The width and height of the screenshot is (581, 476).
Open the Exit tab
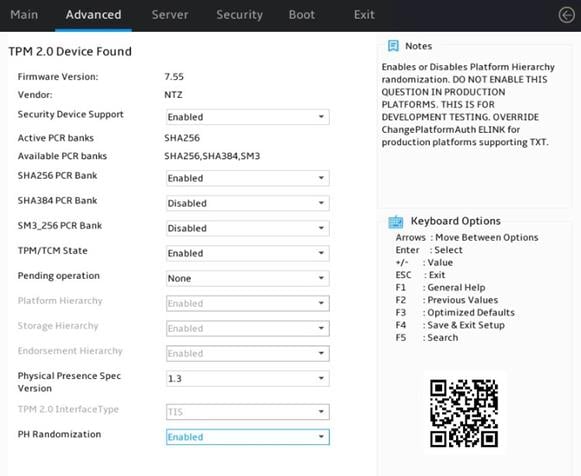click(364, 15)
